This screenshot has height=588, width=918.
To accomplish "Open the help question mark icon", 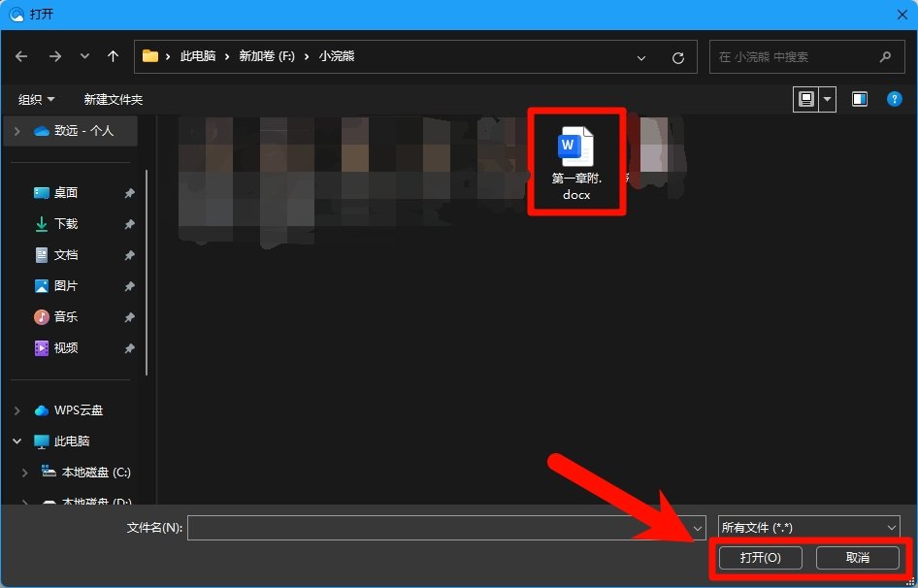I will pos(895,99).
